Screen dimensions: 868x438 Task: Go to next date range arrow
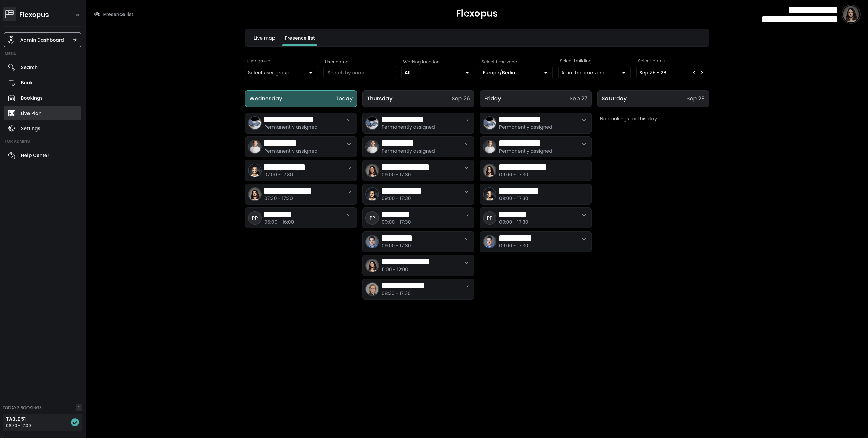pos(702,73)
